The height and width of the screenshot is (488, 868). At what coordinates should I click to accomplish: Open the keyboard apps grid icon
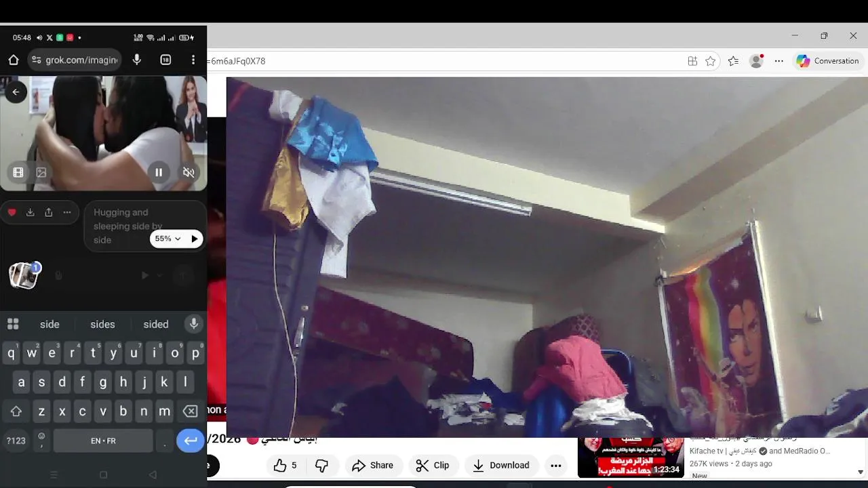(x=13, y=324)
